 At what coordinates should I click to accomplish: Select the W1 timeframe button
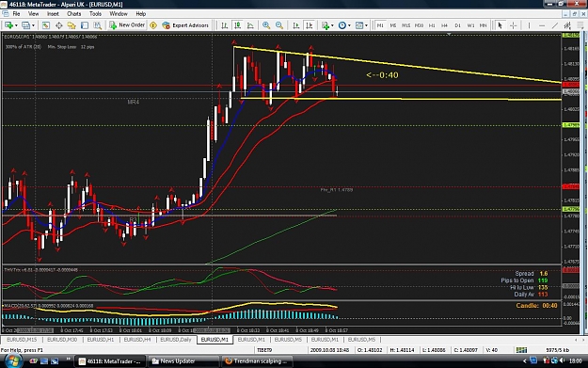(470, 25)
